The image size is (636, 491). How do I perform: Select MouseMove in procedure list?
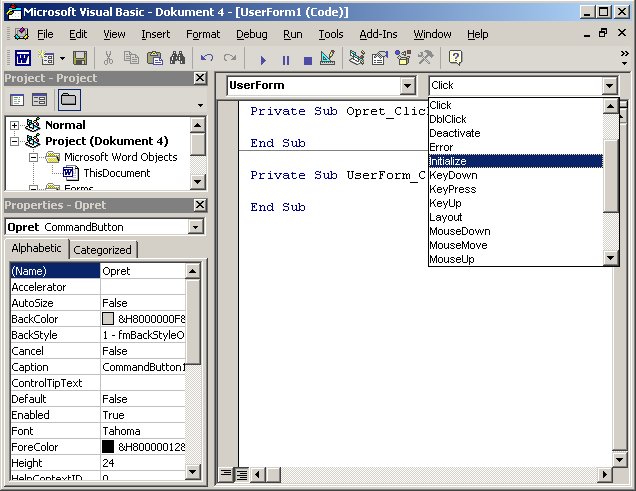click(x=516, y=245)
